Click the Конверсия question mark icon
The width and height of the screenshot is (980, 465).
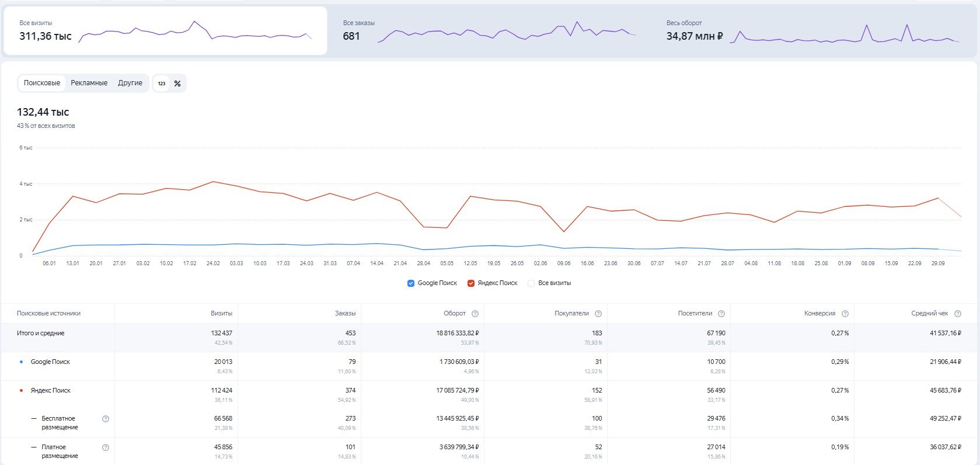point(845,314)
